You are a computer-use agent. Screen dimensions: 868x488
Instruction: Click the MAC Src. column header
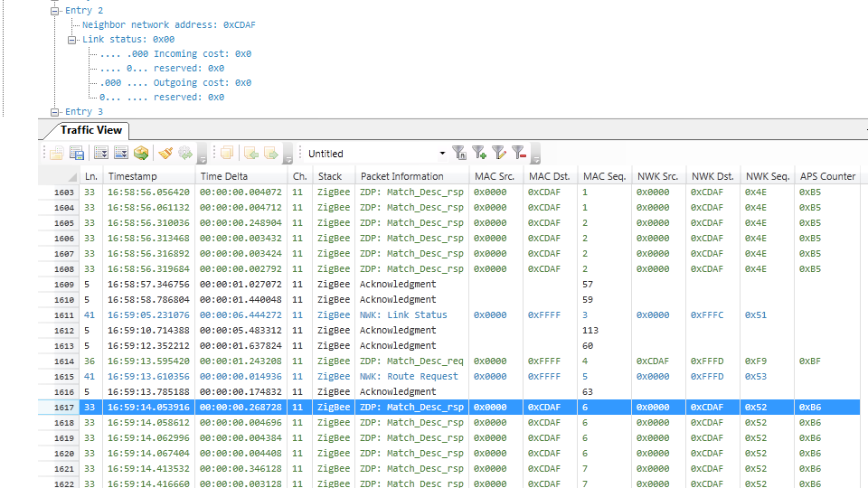point(496,176)
